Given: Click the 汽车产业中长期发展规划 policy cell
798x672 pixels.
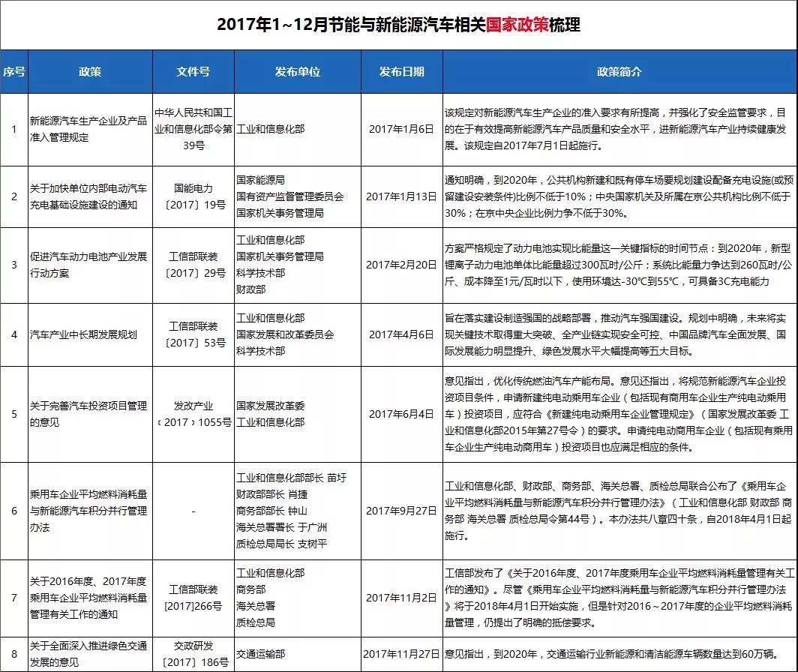Looking at the screenshot, I should click(90, 334).
